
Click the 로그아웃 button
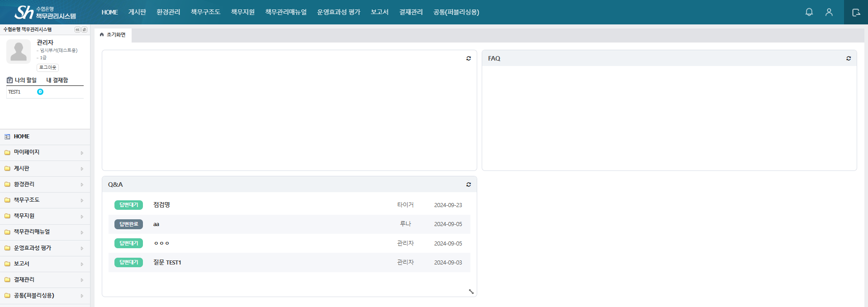47,67
